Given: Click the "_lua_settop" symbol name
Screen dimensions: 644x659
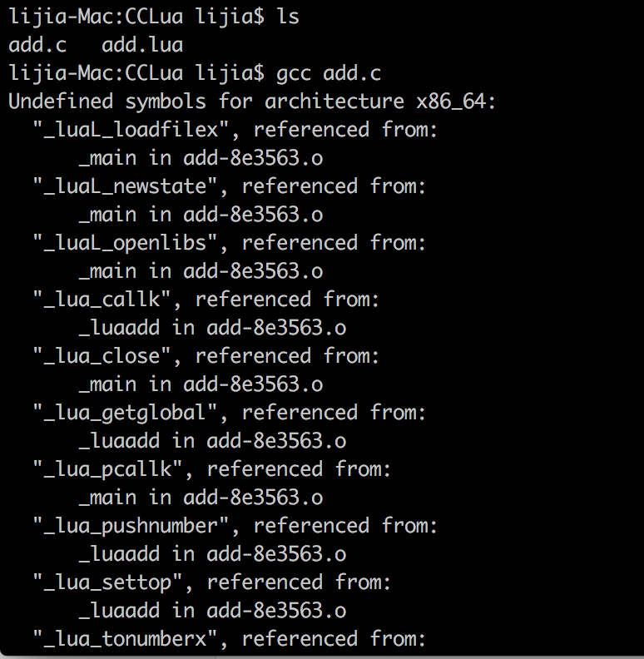Looking at the screenshot, I should (x=108, y=582).
